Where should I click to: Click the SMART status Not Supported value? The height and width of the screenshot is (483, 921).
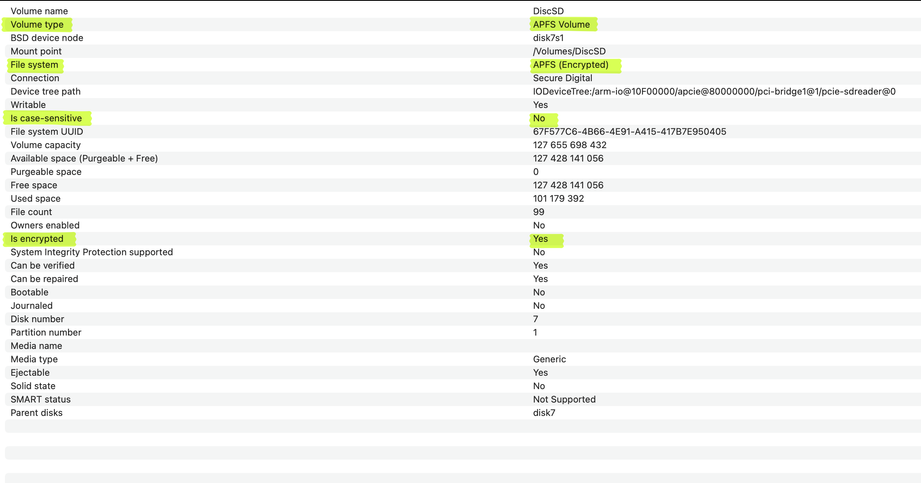click(x=564, y=400)
